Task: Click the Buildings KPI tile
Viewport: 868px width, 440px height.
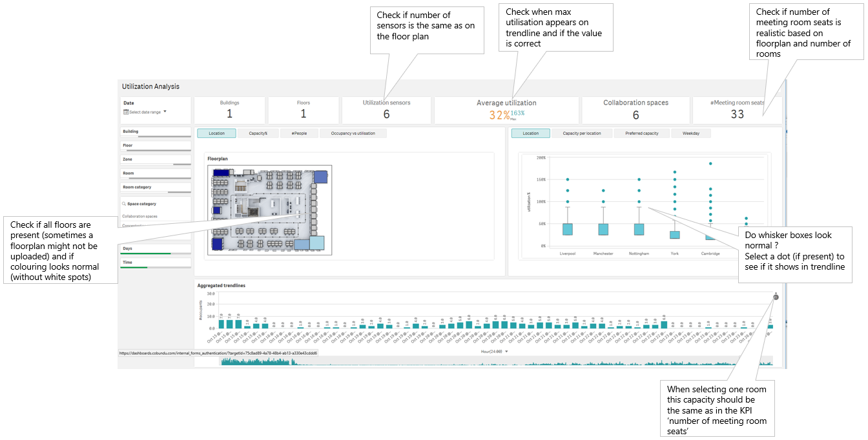Action: [229, 110]
